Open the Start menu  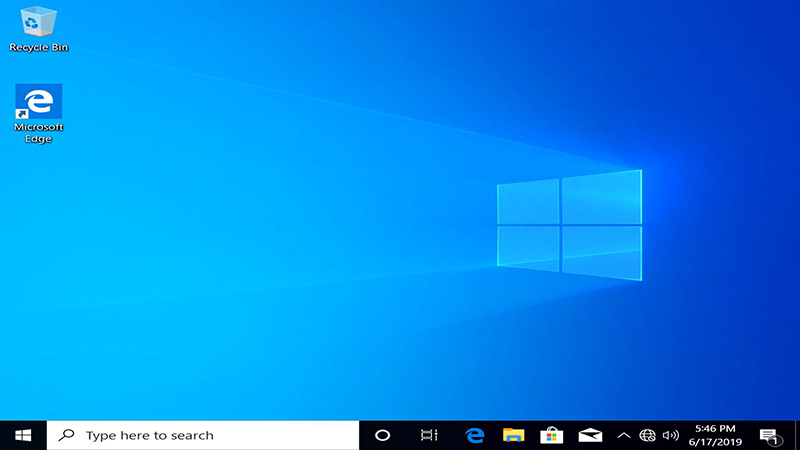pyautogui.click(x=23, y=435)
